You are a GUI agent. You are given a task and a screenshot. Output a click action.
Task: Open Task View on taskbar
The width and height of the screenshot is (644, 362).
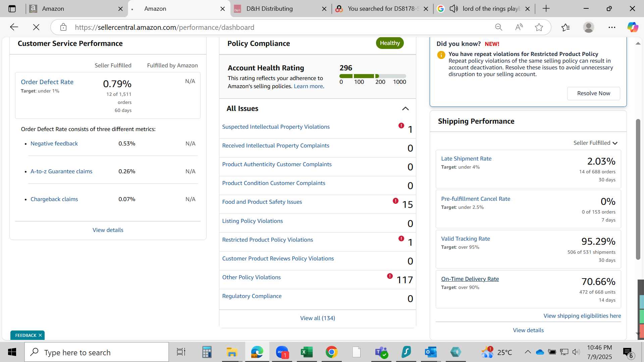click(181, 352)
